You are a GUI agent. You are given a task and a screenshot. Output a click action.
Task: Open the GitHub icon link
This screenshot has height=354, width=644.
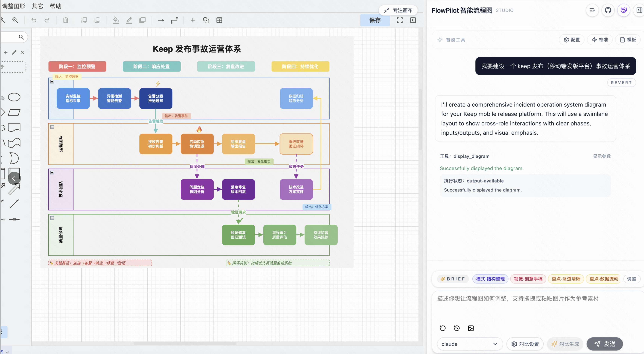[x=608, y=10]
